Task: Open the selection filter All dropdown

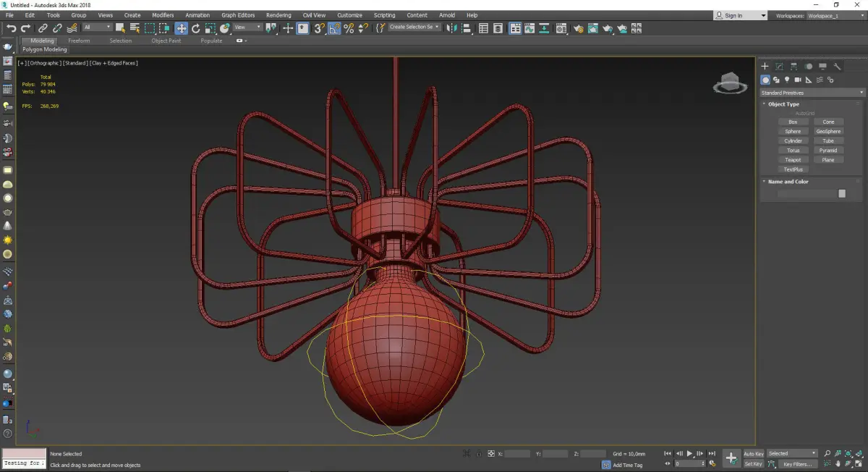Action: click(97, 28)
